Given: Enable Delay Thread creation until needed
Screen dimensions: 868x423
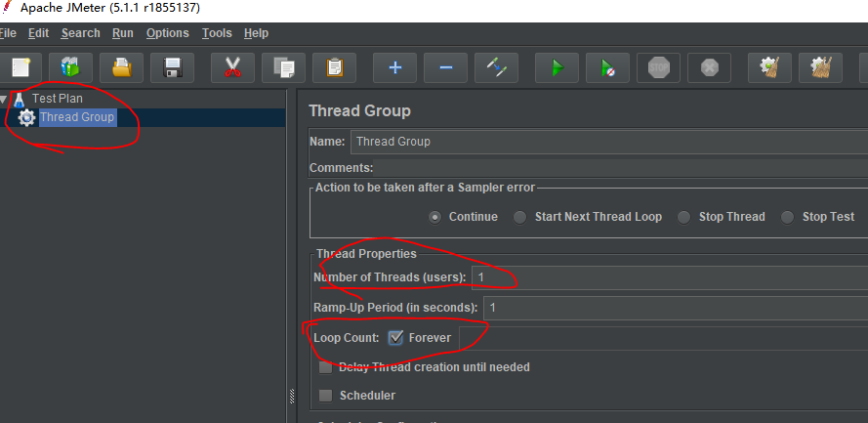Looking at the screenshot, I should (326, 367).
